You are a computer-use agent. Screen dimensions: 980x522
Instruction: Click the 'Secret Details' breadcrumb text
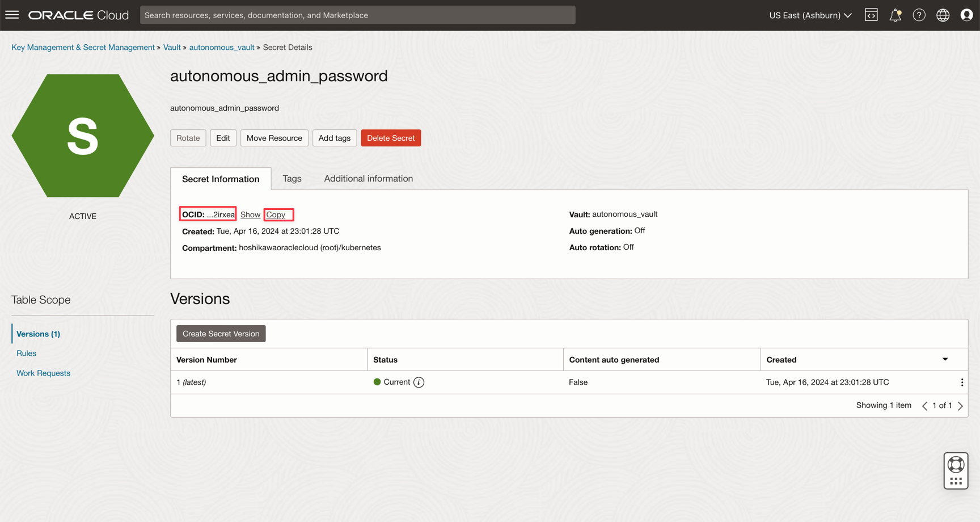(288, 47)
